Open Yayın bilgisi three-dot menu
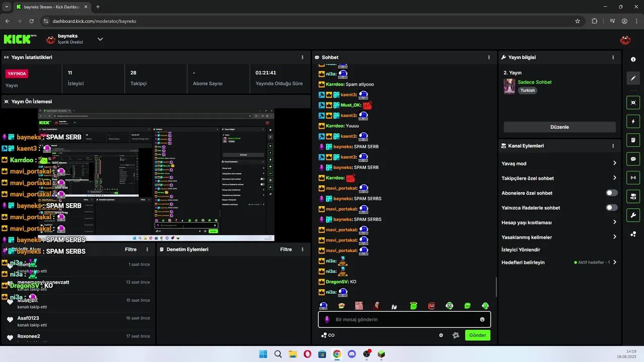This screenshot has width=644, height=362. pyautogui.click(x=613, y=57)
